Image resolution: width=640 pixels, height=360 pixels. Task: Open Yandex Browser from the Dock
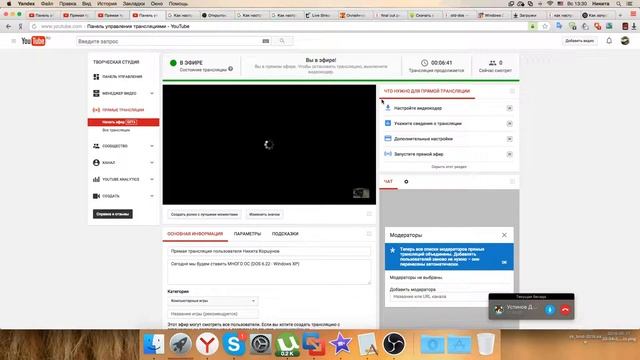(207, 344)
